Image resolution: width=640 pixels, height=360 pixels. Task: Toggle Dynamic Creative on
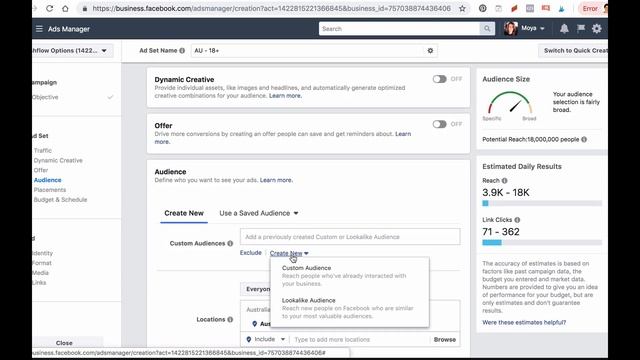(x=440, y=79)
